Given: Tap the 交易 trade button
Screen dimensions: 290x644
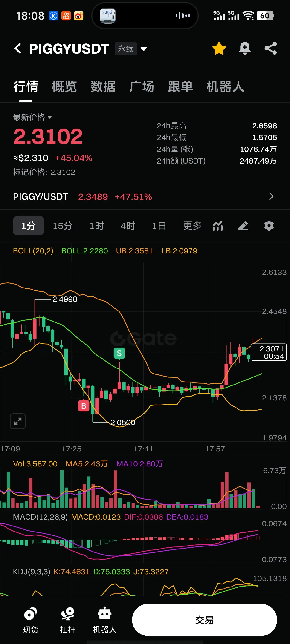Looking at the screenshot, I should pyautogui.click(x=204, y=620).
